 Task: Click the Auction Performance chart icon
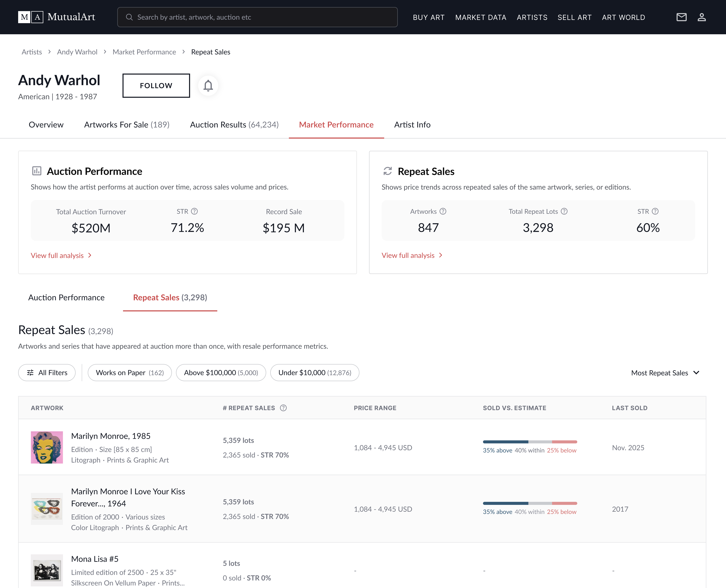tap(37, 171)
